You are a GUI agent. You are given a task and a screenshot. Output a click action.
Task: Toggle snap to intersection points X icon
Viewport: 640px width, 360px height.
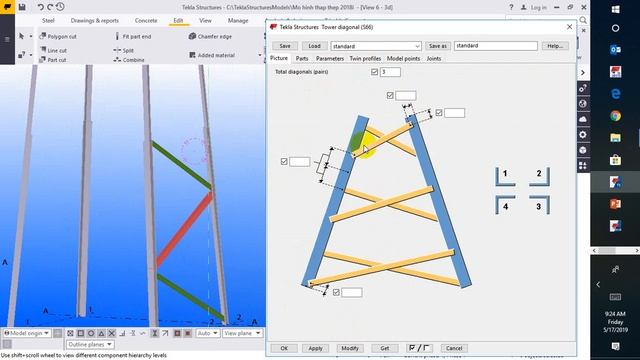click(112, 333)
